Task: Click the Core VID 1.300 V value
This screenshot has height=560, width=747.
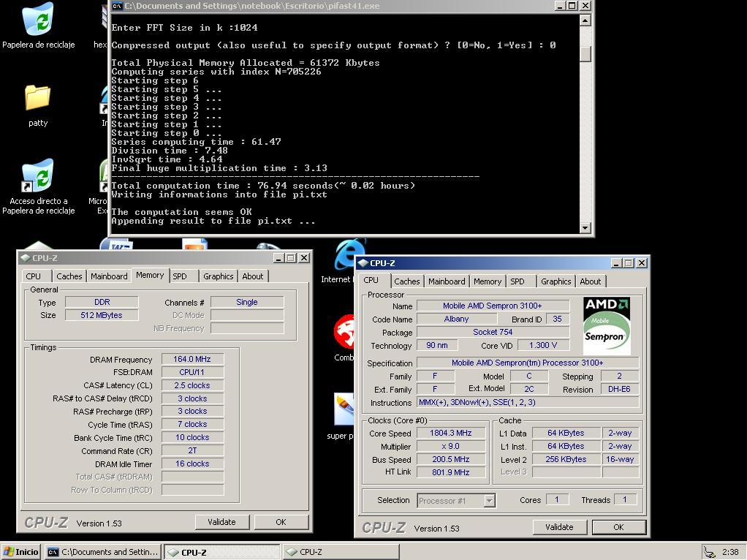Action: coord(542,345)
